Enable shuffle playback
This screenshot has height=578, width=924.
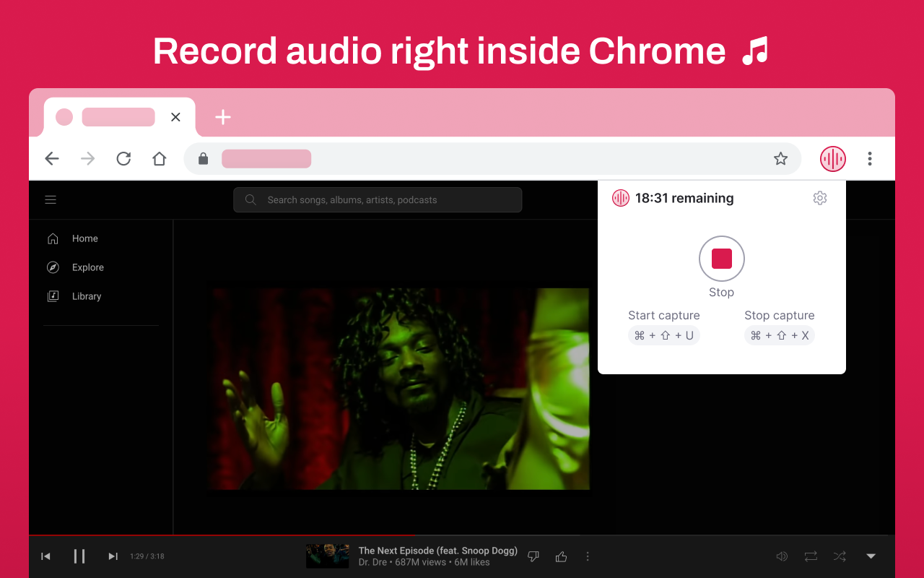[x=840, y=556]
